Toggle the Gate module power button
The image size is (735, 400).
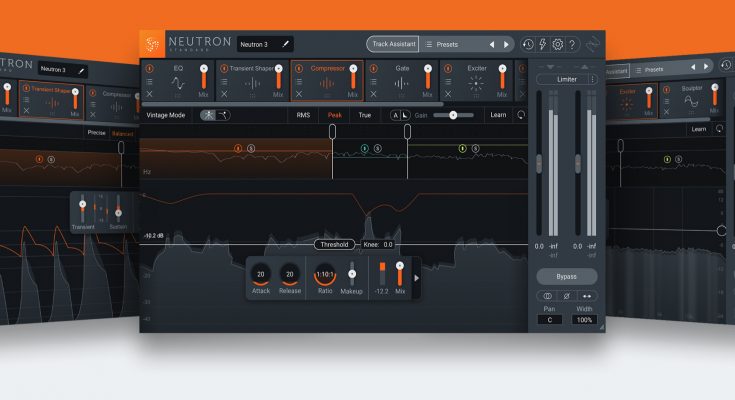pos(373,69)
